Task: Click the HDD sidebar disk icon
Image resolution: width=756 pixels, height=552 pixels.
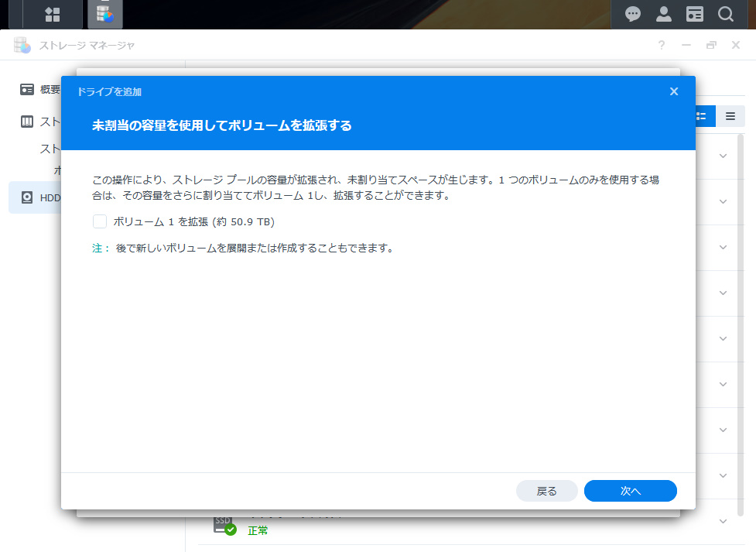Action: tap(27, 197)
